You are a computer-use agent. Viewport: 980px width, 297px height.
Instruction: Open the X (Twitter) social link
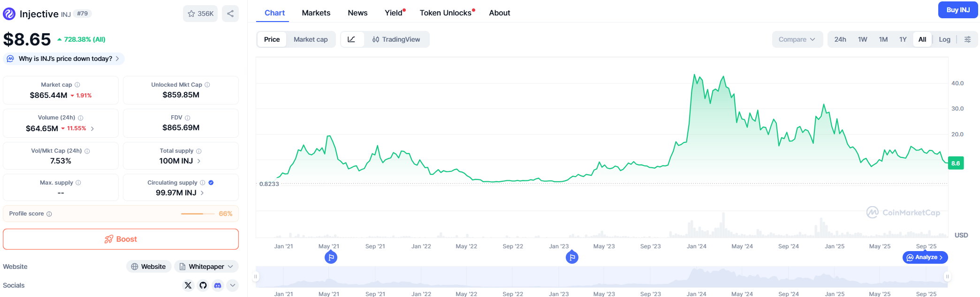(188, 285)
